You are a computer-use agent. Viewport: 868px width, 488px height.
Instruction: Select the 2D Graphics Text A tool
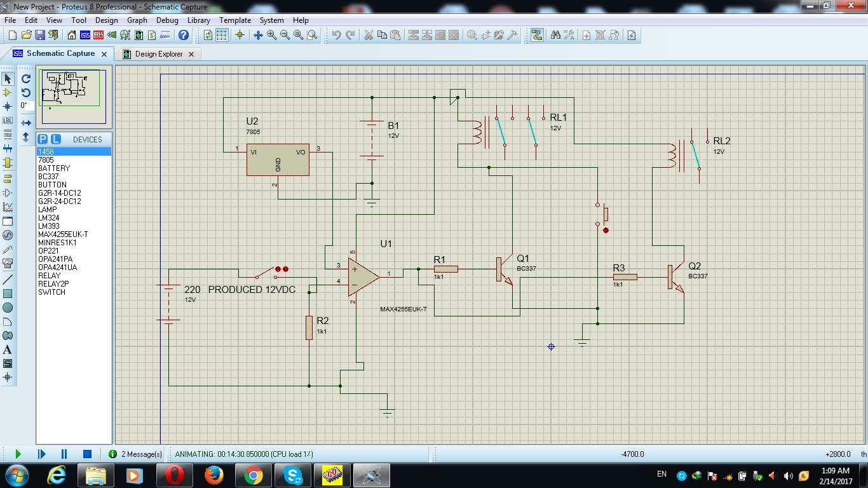coord(8,349)
